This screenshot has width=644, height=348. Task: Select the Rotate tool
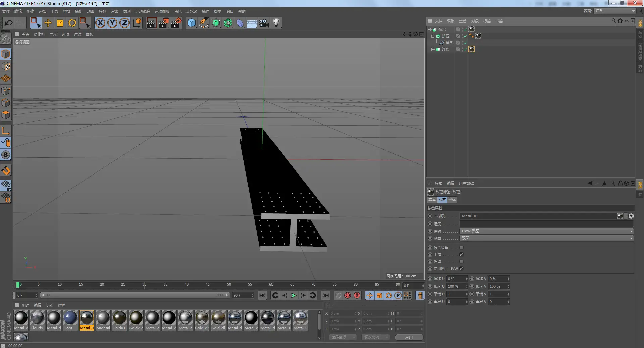[72, 23]
